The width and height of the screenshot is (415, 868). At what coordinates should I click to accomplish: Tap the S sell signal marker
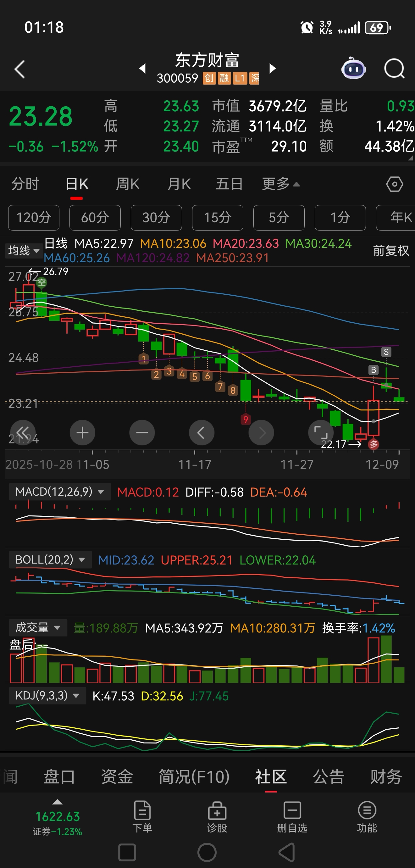click(x=386, y=352)
